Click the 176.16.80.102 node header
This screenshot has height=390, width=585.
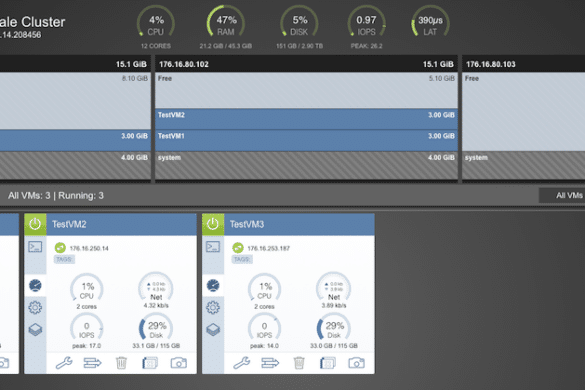coord(306,64)
